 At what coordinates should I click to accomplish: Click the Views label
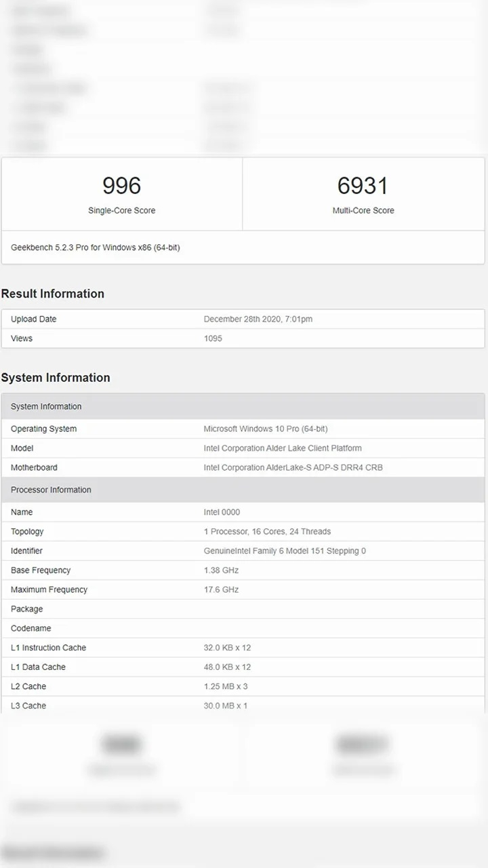[22, 338]
